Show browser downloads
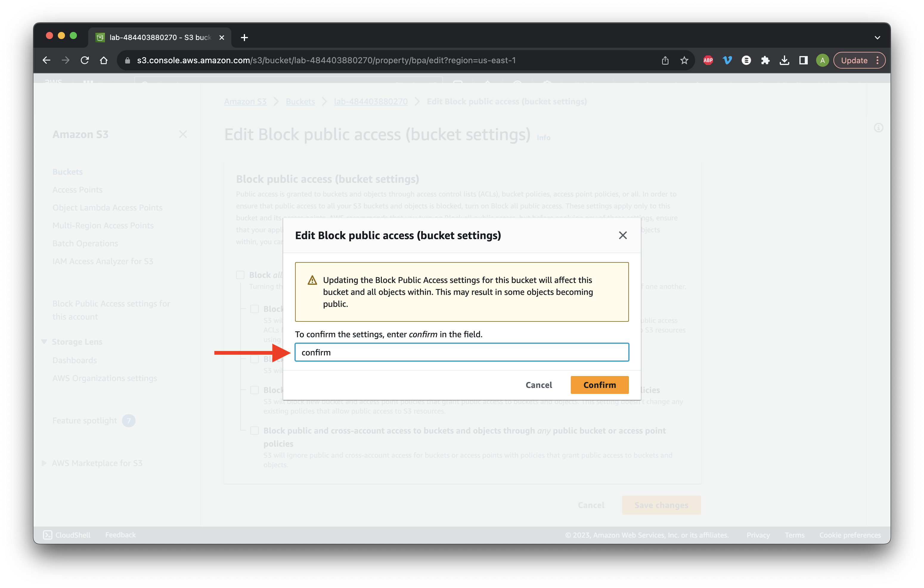The width and height of the screenshot is (924, 588). click(784, 60)
